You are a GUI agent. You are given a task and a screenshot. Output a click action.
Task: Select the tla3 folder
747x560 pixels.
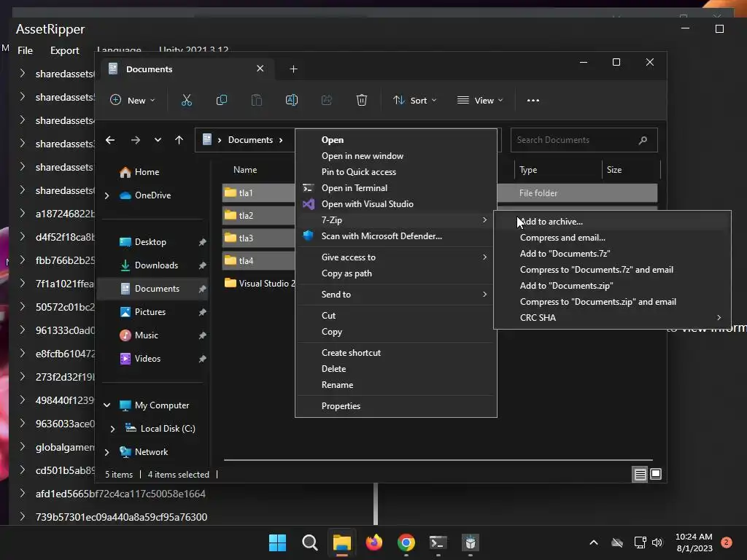pos(259,238)
